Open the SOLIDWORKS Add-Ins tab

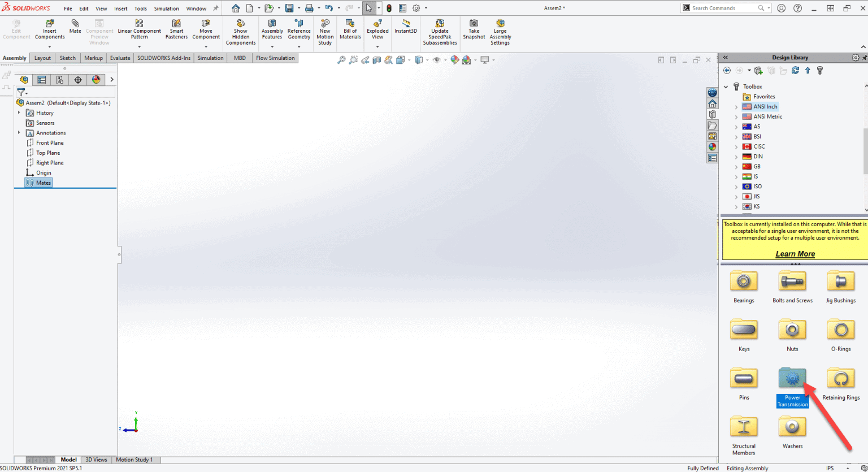[164, 58]
